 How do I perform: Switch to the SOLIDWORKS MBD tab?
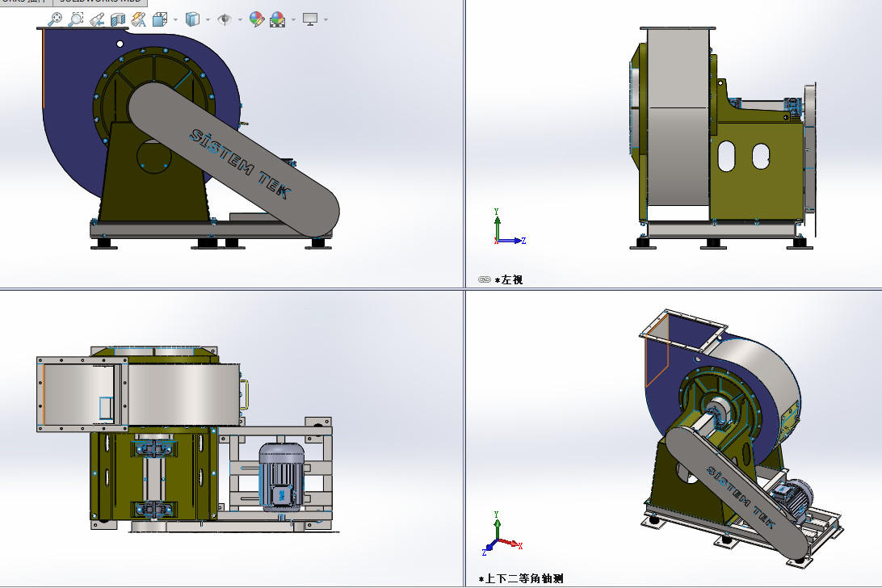tap(100, 2)
